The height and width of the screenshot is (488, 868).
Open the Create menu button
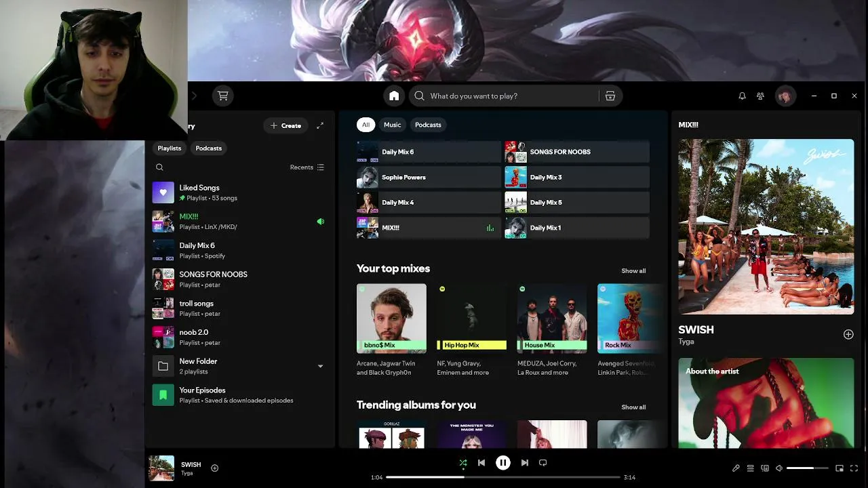(x=285, y=125)
